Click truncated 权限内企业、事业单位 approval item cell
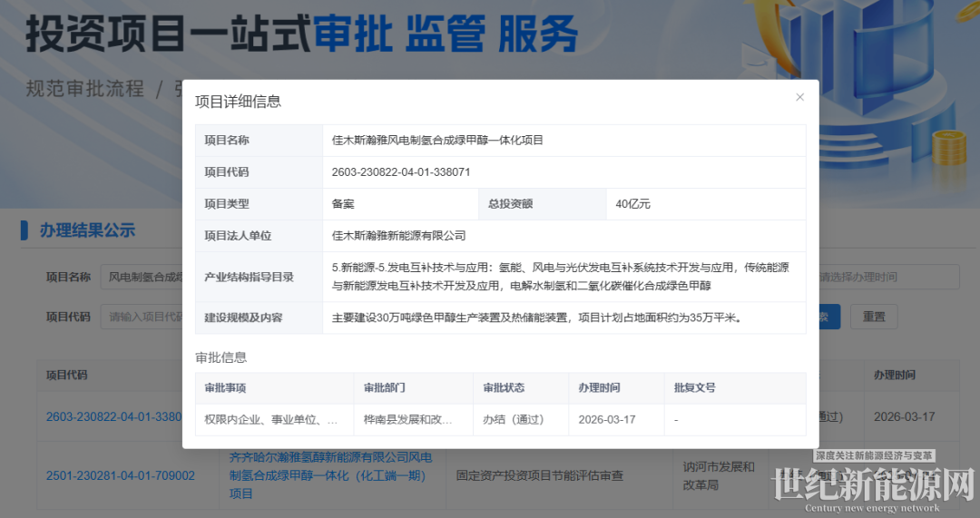Screen dimensions: 980x518 coord(272,419)
